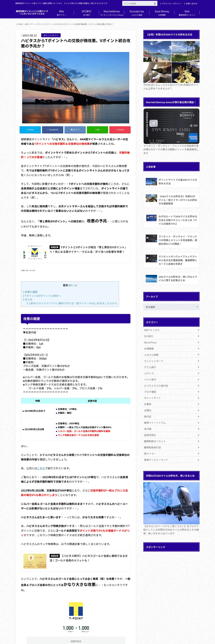Collapse the table of contents with 閉じる
The height and width of the screenshot is (644, 215).
pyautogui.click(x=73, y=285)
